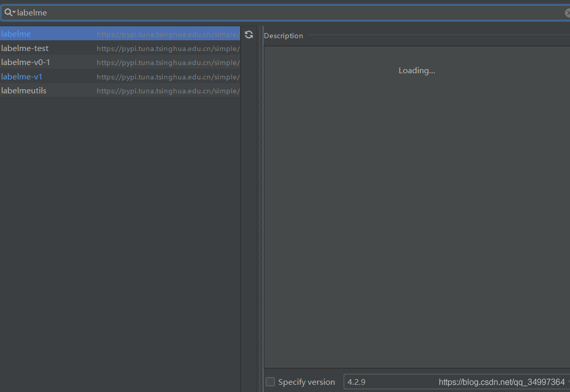Select the labelme-v0-1 package
Viewport: 570px width, 392px height.
pos(25,62)
